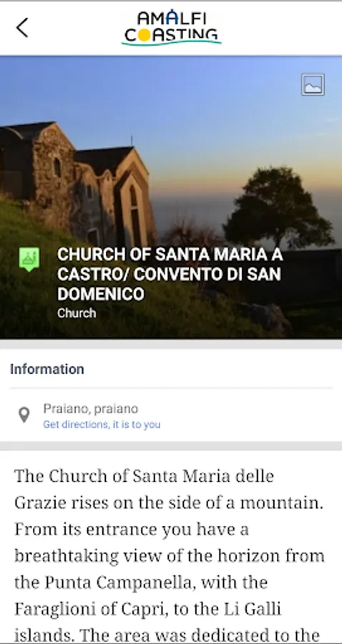Click the 'breathtaking view' description line
Screen dimensions: 342x644
click(x=170, y=556)
